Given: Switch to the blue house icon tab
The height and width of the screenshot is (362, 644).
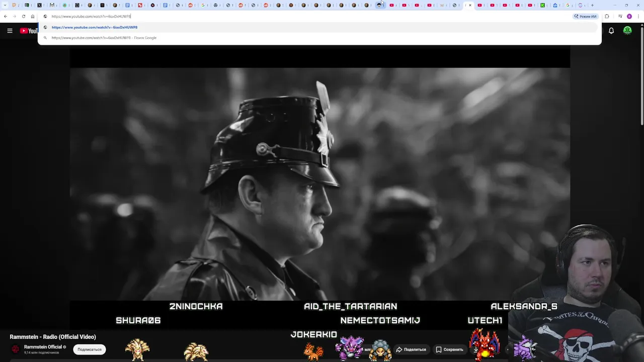Looking at the screenshot, I should tap(555, 5).
